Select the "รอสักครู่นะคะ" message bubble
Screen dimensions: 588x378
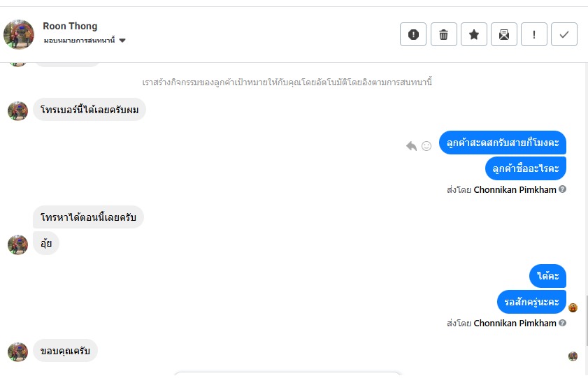click(531, 302)
